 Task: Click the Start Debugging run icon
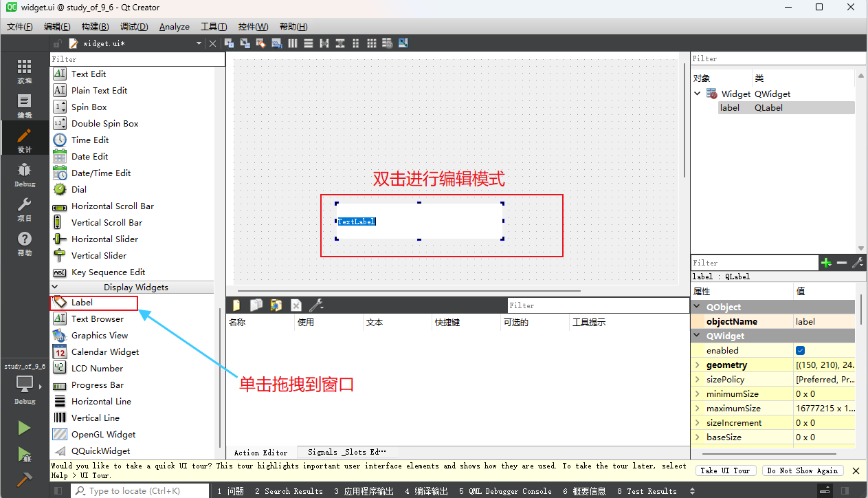point(24,454)
